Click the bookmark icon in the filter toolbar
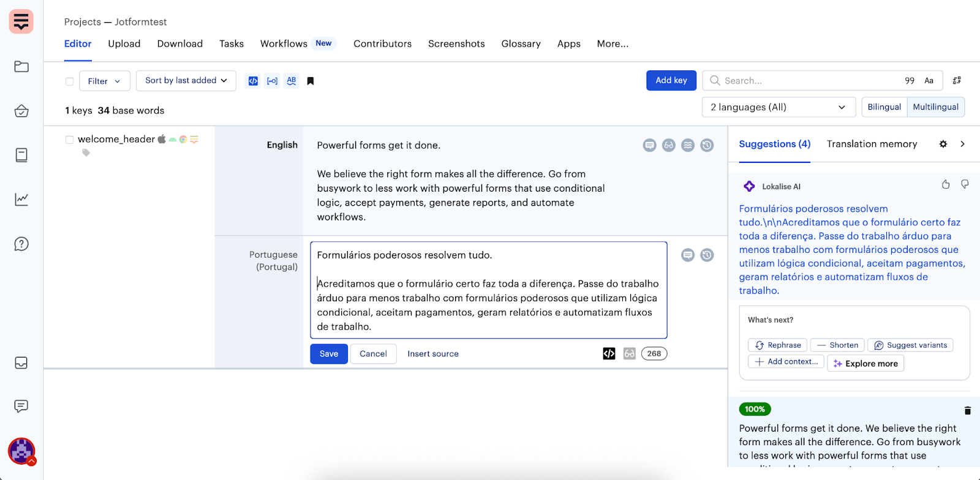 point(311,81)
